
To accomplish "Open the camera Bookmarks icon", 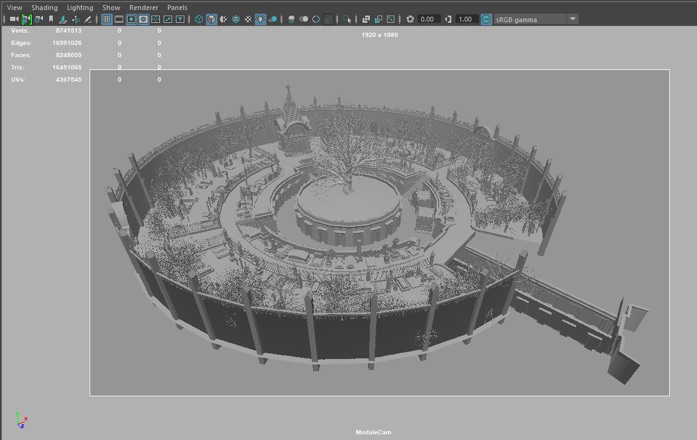I will coord(51,19).
